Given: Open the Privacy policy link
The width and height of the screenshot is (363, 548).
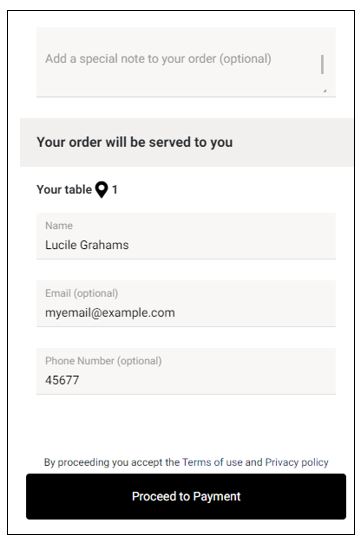Looking at the screenshot, I should pos(297,462).
